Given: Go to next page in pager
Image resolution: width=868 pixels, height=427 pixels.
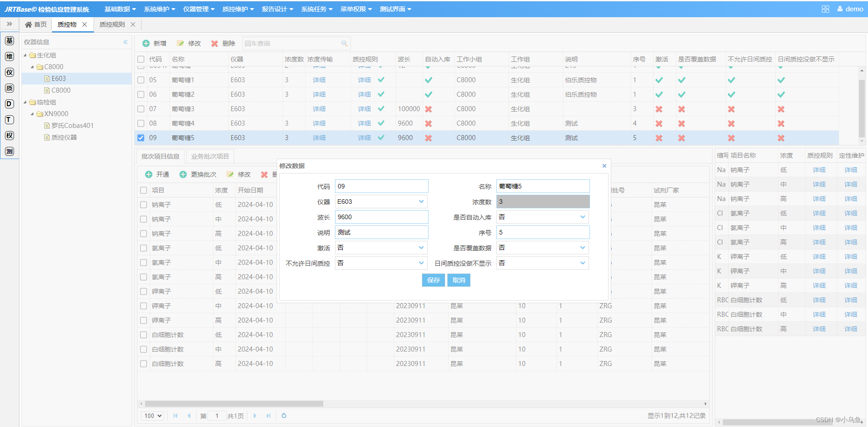Looking at the screenshot, I should [255, 416].
